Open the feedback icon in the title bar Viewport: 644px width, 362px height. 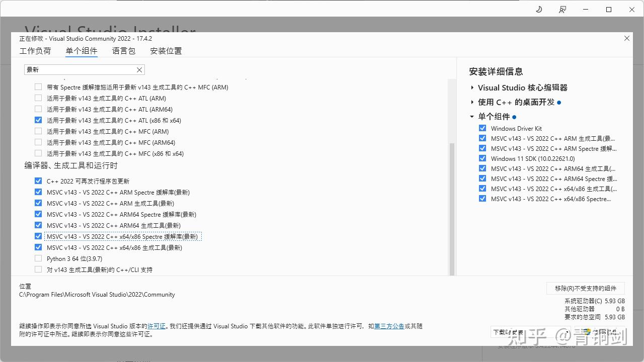coord(562,9)
